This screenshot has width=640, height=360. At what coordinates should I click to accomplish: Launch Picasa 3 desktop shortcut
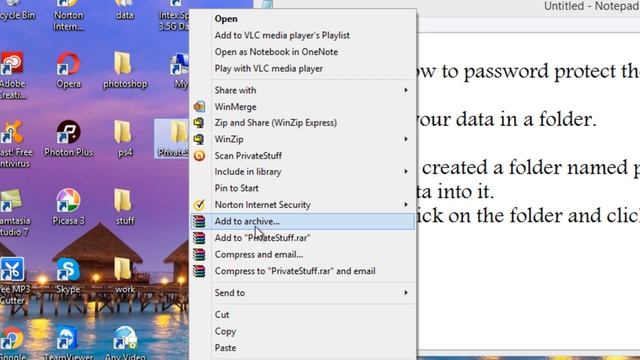[68, 207]
